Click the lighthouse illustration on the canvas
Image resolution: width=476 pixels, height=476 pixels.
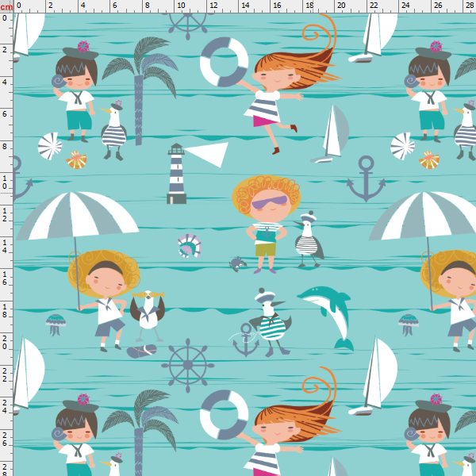176,174
